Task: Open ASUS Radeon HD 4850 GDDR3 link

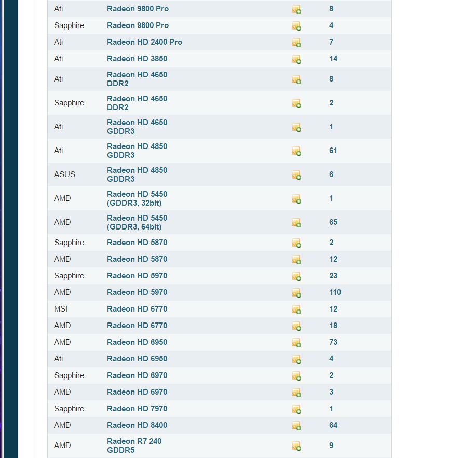Action: 137,174
